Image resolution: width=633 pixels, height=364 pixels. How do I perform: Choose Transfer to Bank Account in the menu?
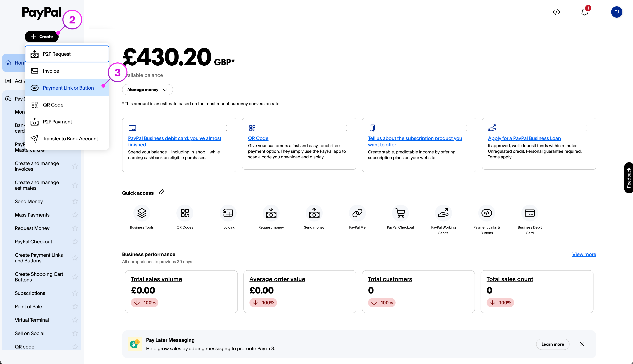pos(67,138)
